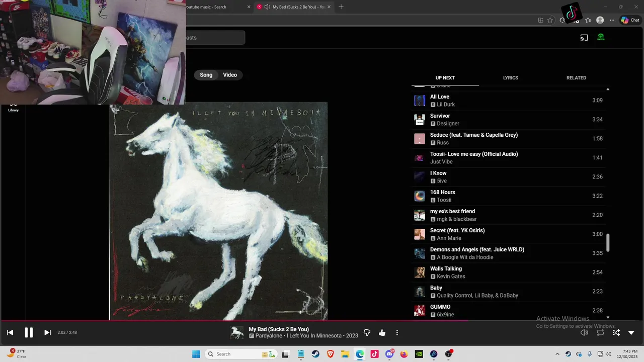This screenshot has height=362, width=644.
Task: Click the A Boogie Wit da Hoodie artist name
Action: click(x=465, y=257)
